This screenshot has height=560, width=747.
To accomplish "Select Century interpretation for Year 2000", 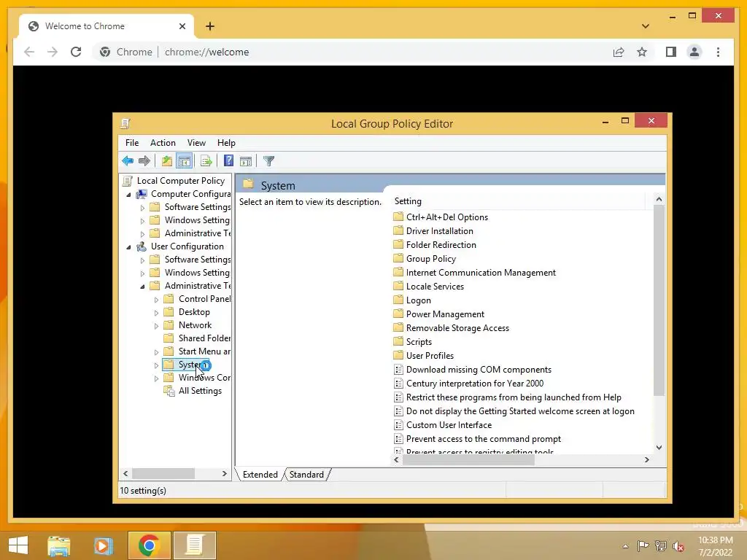I will pyautogui.click(x=474, y=384).
